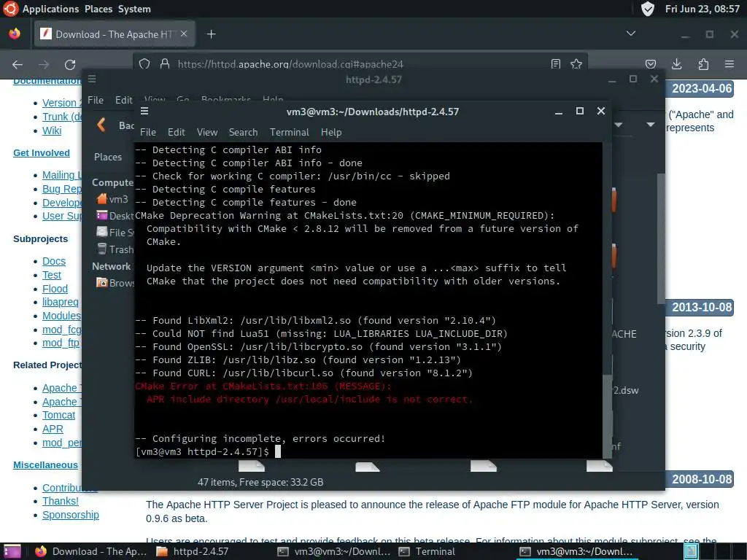This screenshot has height=560, width=747.
Task: Click the Docs subproject link
Action: pos(54,261)
